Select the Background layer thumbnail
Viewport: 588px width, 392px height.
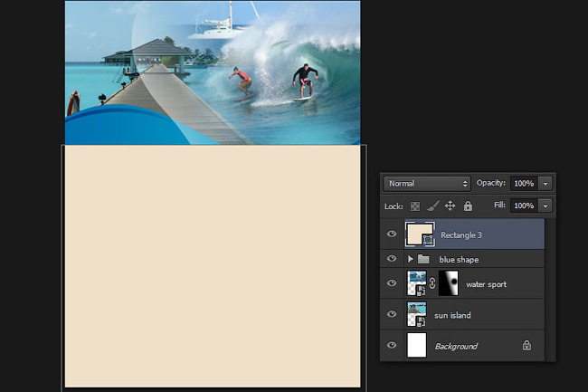click(x=417, y=345)
